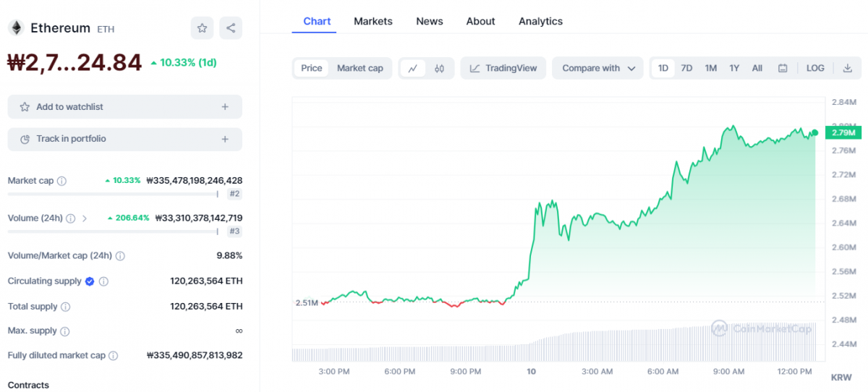868x392 pixels.
Task: Expand the Volume (24h) chevron
Action: click(85, 218)
